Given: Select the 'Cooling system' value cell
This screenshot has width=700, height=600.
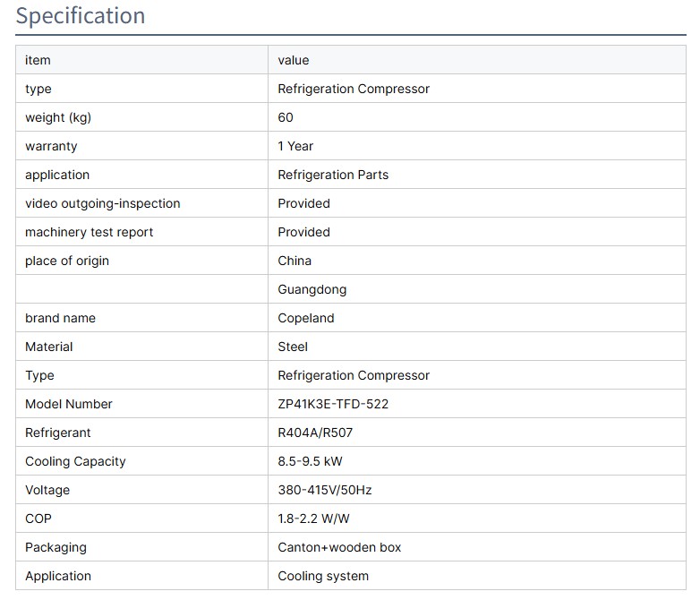Looking at the screenshot, I should click(323, 576).
